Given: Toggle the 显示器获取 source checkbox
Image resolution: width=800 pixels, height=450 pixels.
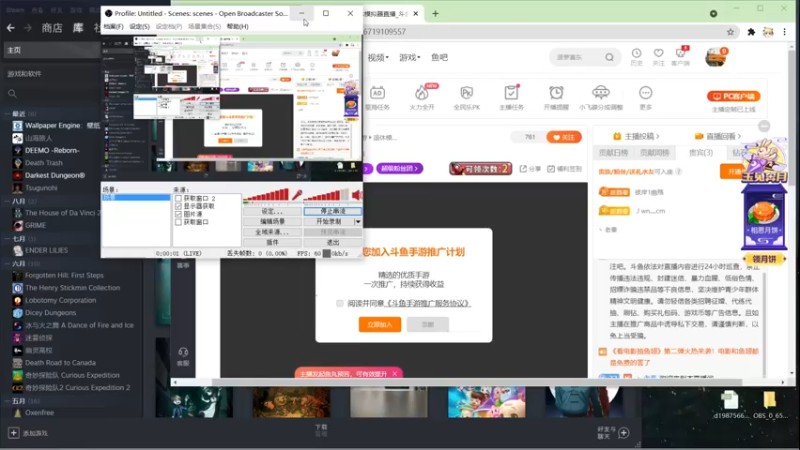Looking at the screenshot, I should [178, 206].
